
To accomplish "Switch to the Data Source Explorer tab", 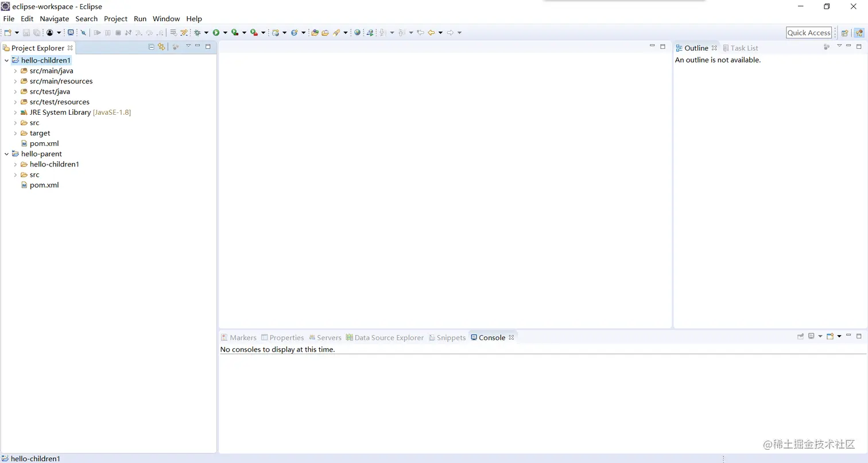I will (385, 337).
